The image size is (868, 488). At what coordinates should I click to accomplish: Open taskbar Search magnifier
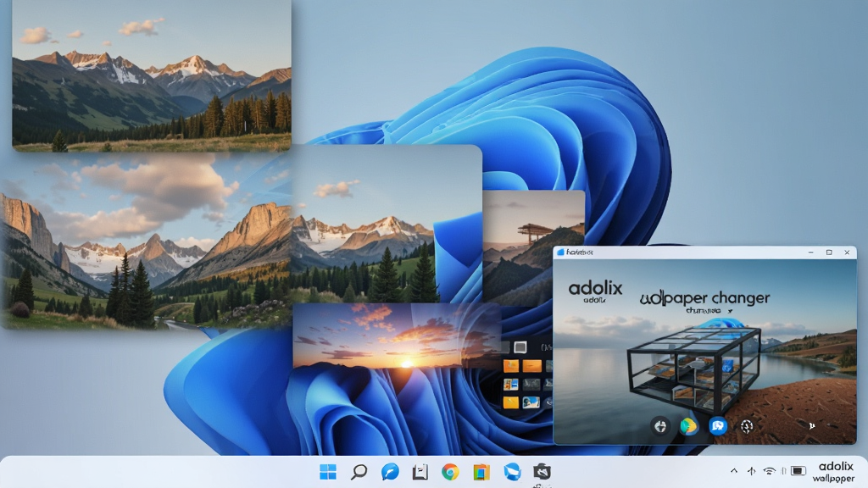[x=359, y=472]
